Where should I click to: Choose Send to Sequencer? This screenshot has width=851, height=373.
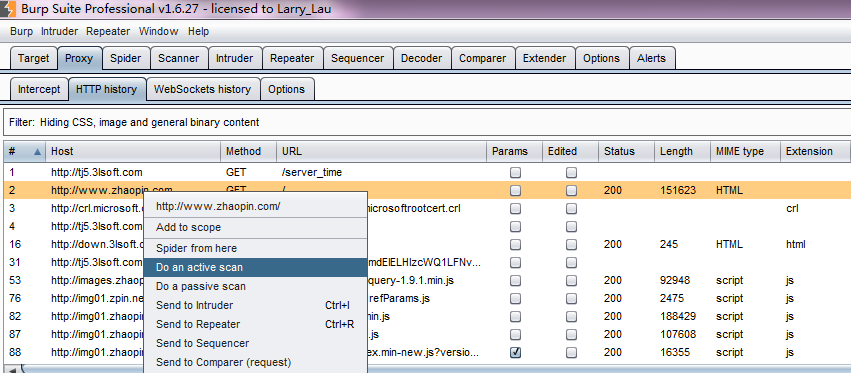(x=256, y=343)
